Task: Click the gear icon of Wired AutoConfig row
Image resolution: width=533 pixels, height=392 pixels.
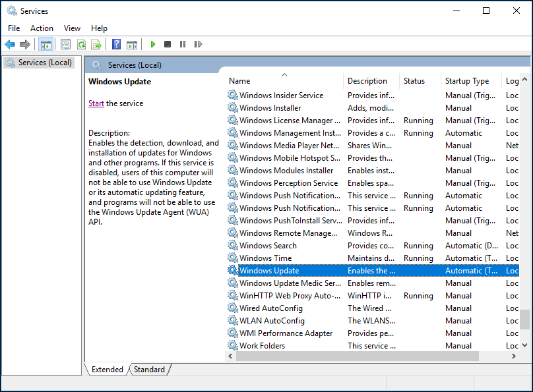Action: (232, 308)
